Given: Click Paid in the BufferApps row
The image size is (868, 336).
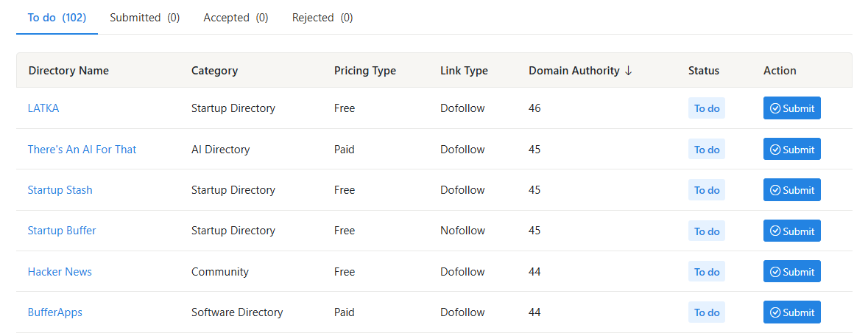Looking at the screenshot, I should pos(345,312).
